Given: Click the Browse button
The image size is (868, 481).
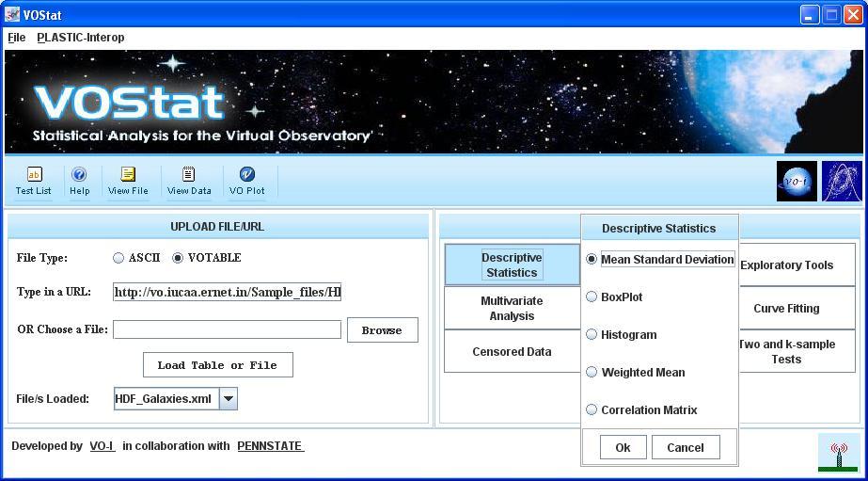Looking at the screenshot, I should pos(383,330).
